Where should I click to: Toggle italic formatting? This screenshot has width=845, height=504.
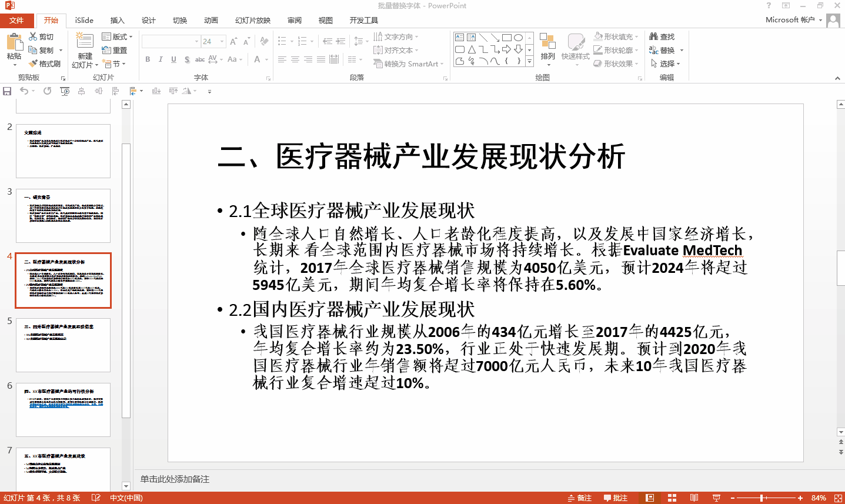click(x=160, y=59)
